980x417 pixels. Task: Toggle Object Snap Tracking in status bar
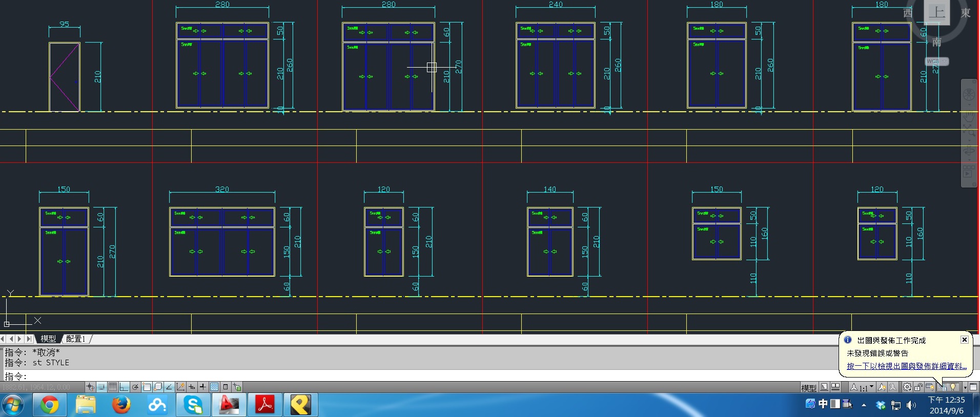click(169, 387)
